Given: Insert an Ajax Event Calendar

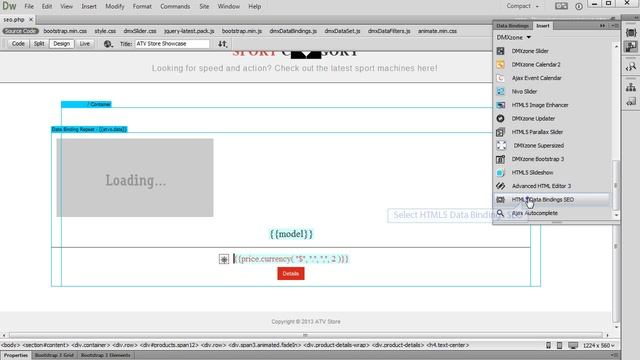Looking at the screenshot, I should tap(536, 78).
